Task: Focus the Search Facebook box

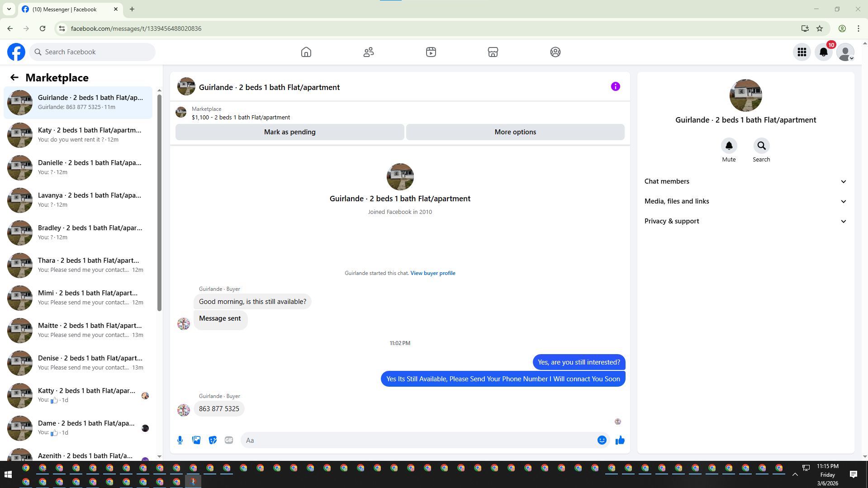Action: tap(93, 52)
